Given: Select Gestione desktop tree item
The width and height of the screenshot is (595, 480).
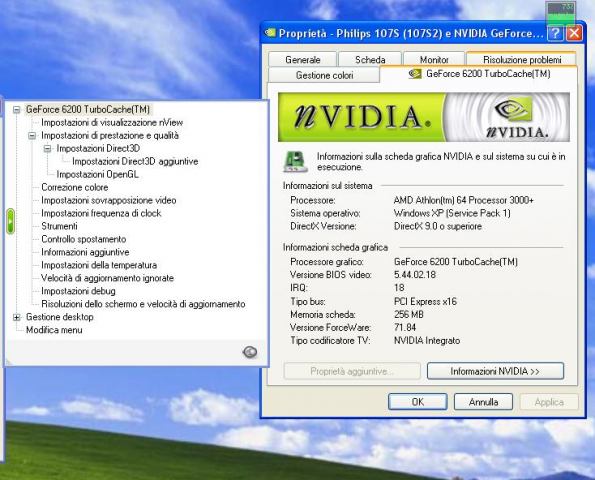Looking at the screenshot, I should click(x=60, y=317).
